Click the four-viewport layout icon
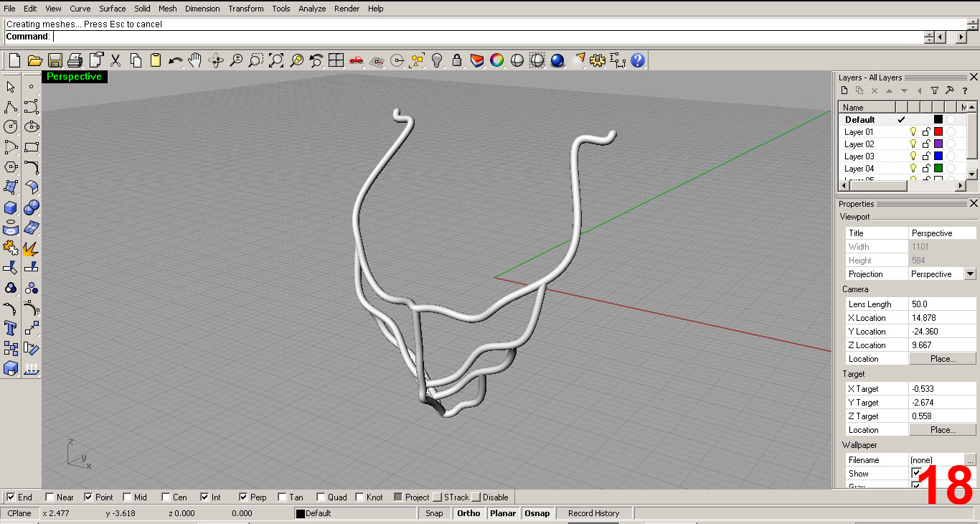Screen dimensions: 980x524 336,60
